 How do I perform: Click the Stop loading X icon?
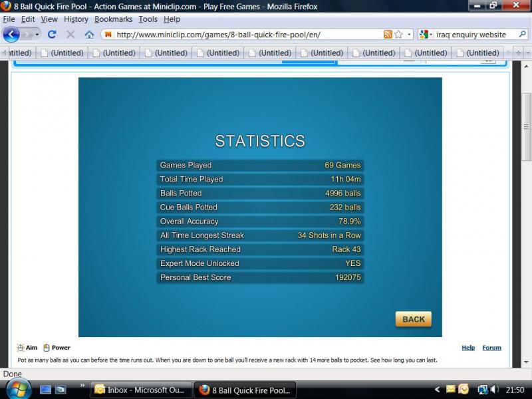tap(70, 35)
